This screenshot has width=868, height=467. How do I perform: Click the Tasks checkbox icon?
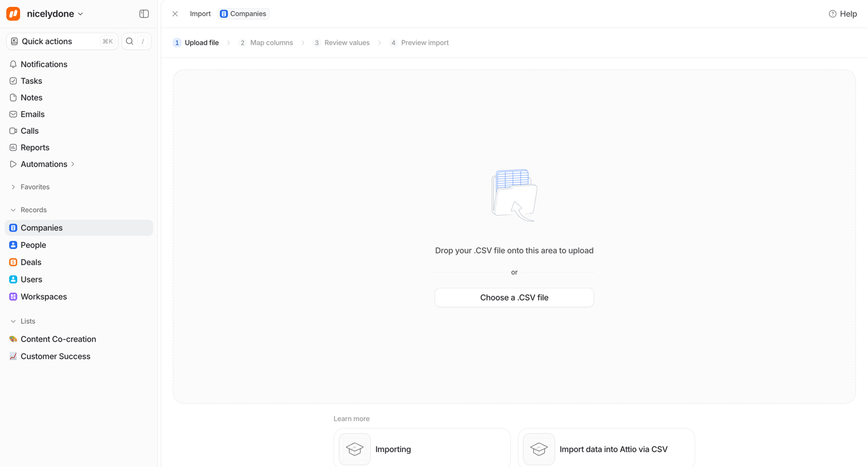13,81
